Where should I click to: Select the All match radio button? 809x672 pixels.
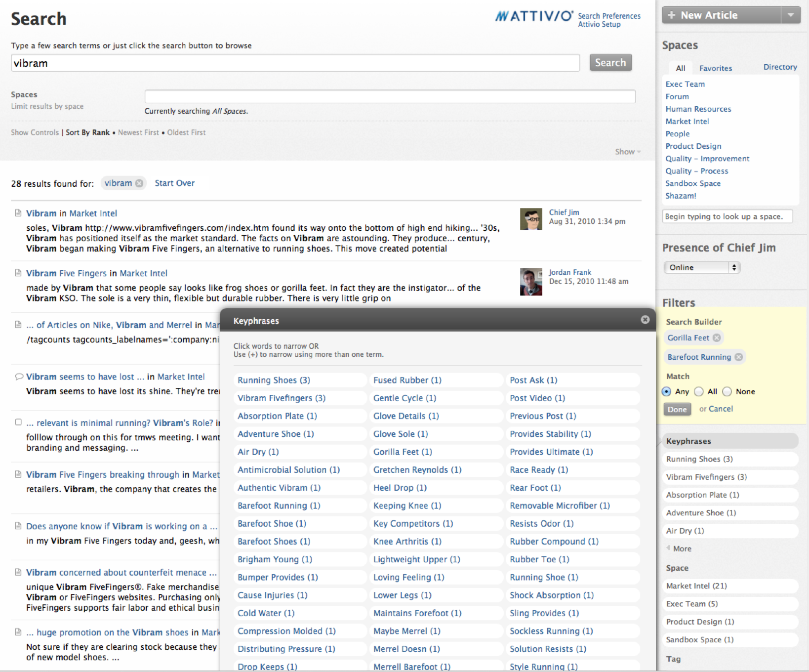(x=699, y=392)
